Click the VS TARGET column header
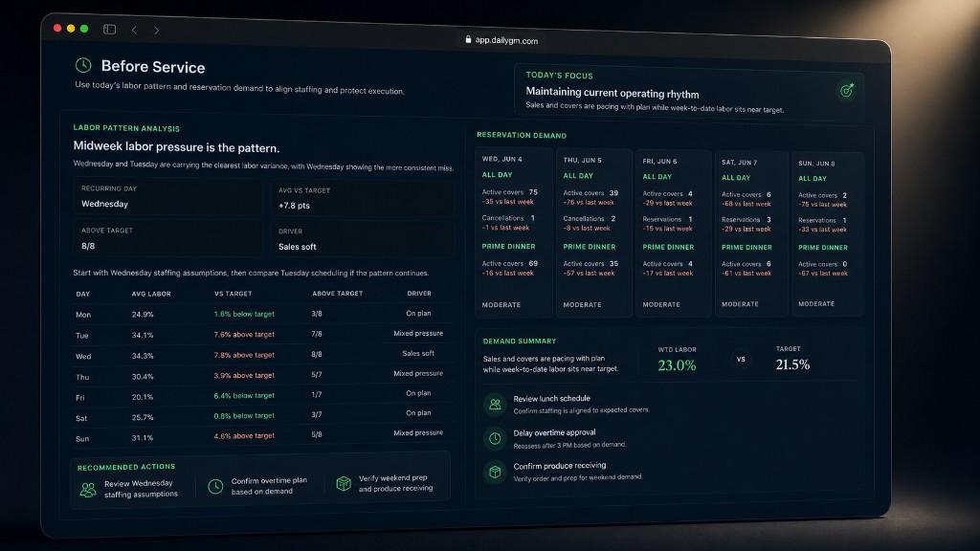This screenshot has width=980, height=551. [x=234, y=293]
